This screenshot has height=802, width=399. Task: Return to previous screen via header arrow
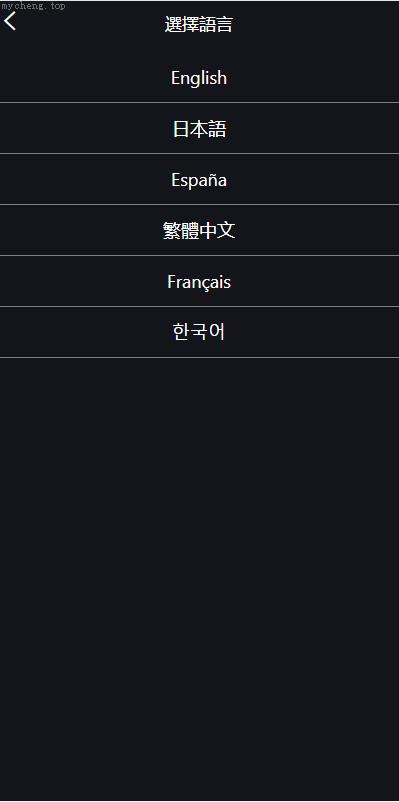tap(10, 21)
